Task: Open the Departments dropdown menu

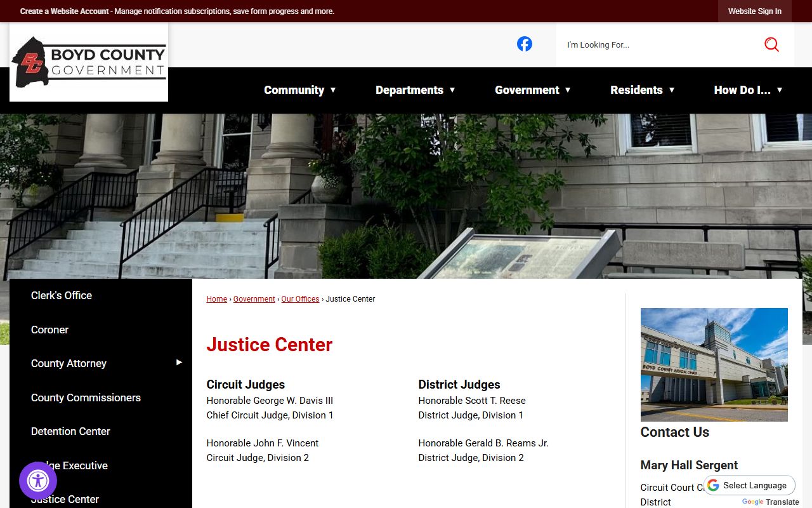Action: [x=416, y=90]
